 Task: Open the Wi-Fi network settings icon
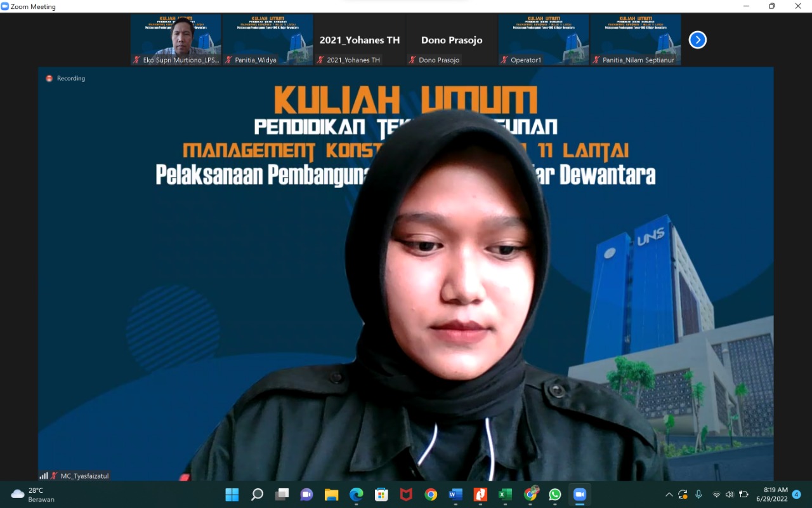coord(716,495)
